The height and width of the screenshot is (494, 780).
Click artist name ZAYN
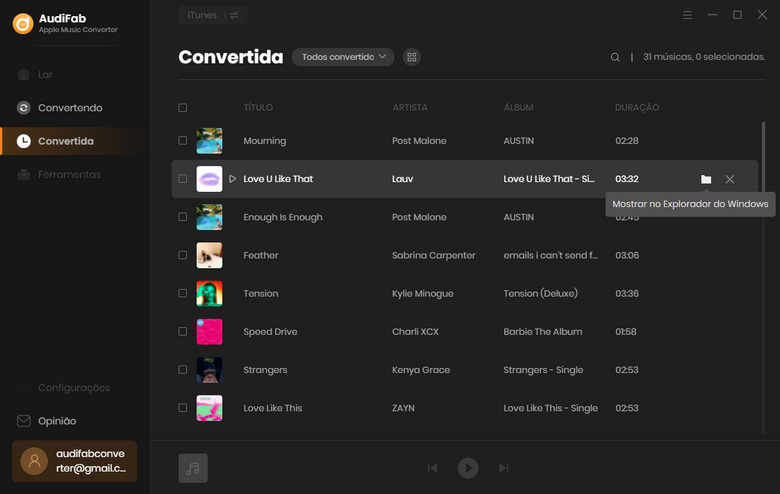click(403, 408)
